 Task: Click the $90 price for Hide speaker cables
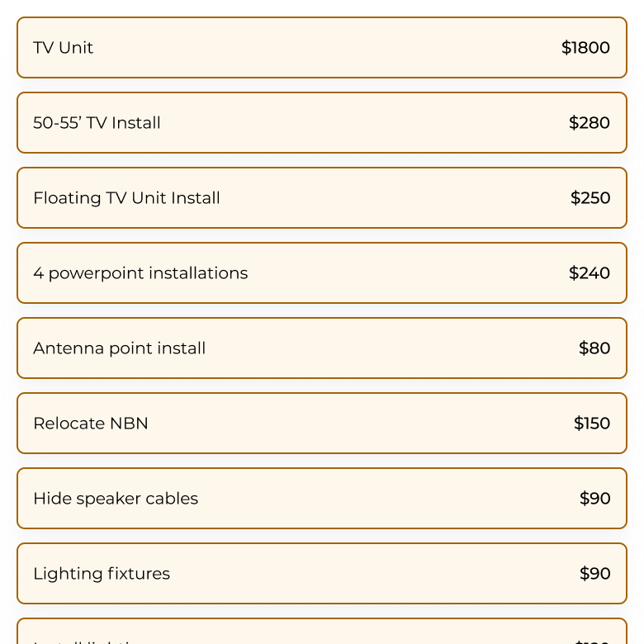[x=595, y=499]
